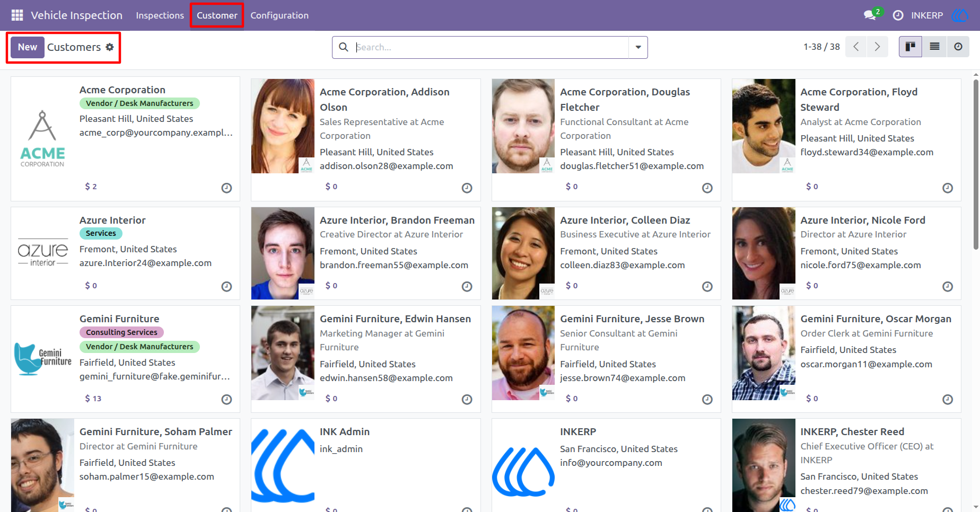Image resolution: width=980 pixels, height=512 pixels.
Task: Open activity clock on Acme Corporation card
Action: 226,188
